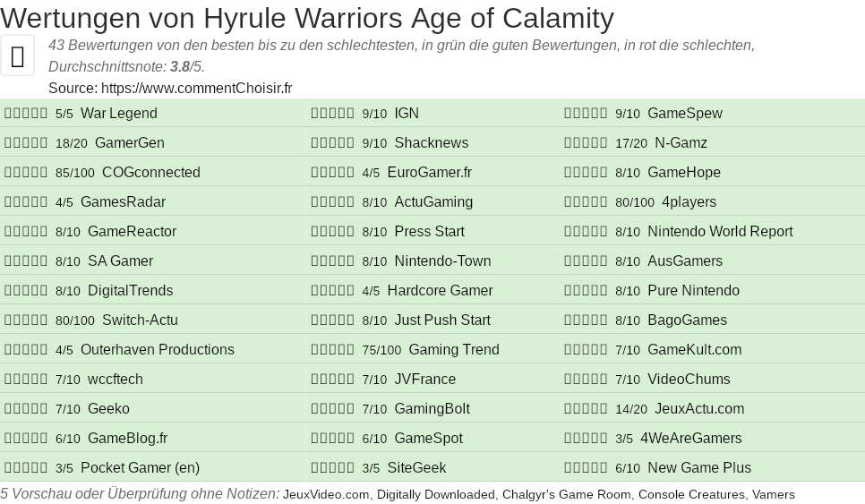Visit the JeuxVideo.com preview link

pyautogui.click(x=326, y=494)
